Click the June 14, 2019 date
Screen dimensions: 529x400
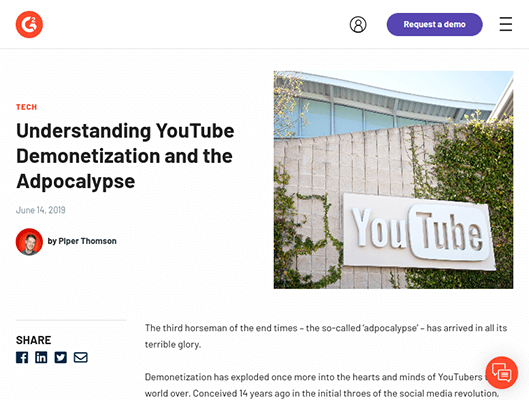point(41,210)
